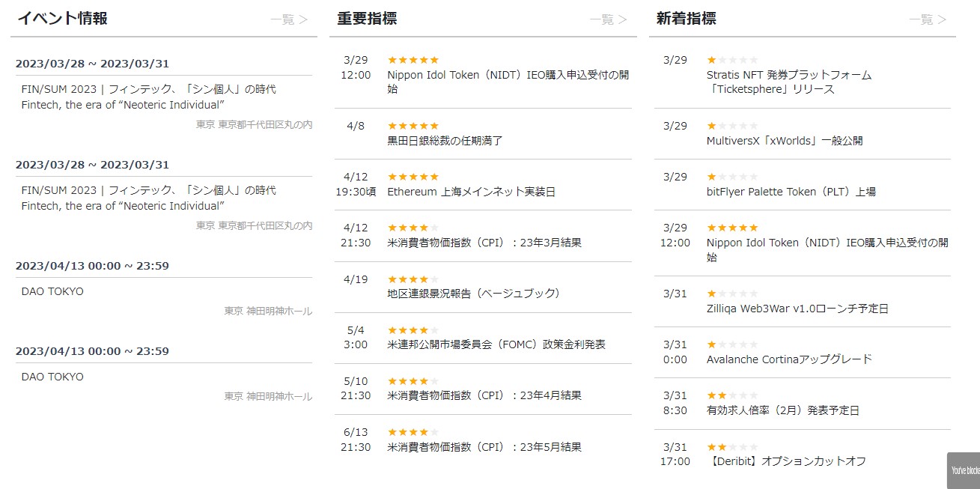Click the five-star rating for 黒田日銀総裁の任期満了

413,126
